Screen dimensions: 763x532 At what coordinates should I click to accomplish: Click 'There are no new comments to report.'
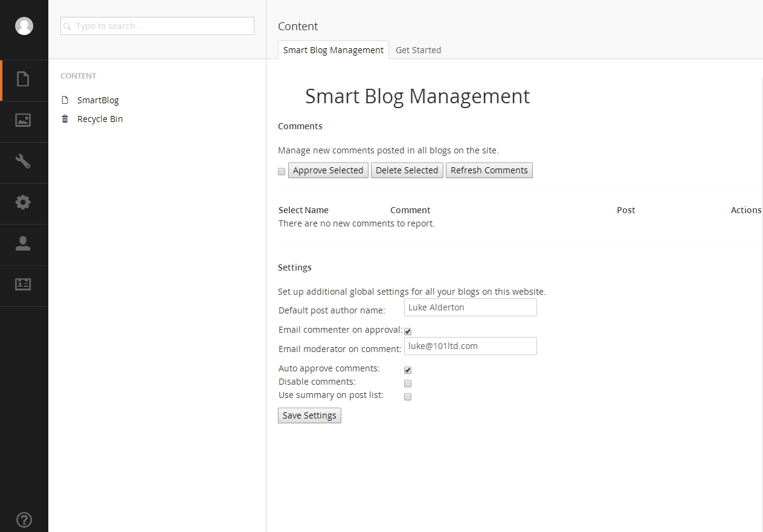tap(356, 223)
